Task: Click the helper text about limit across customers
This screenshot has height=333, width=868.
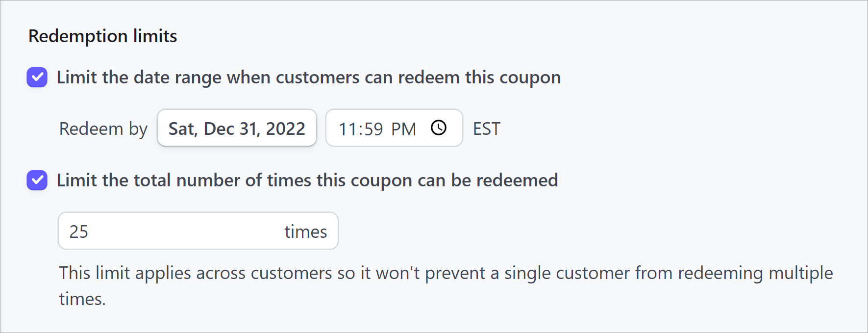Action: point(446,273)
